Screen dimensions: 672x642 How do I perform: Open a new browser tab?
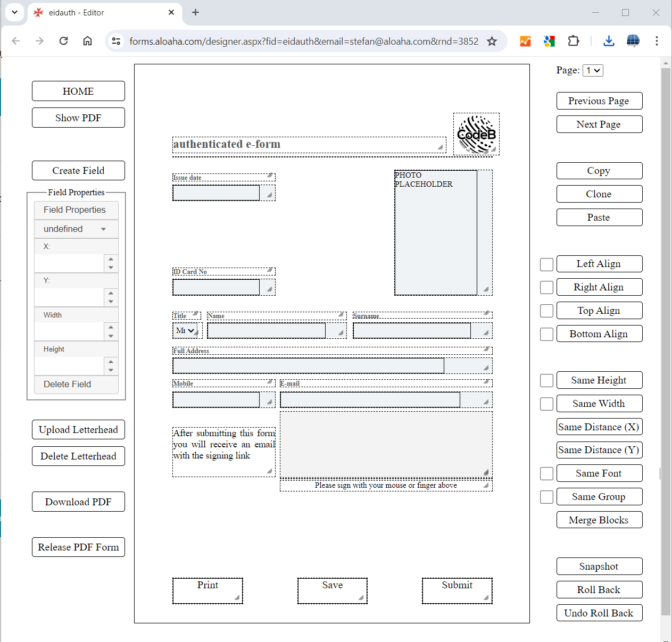tap(195, 12)
